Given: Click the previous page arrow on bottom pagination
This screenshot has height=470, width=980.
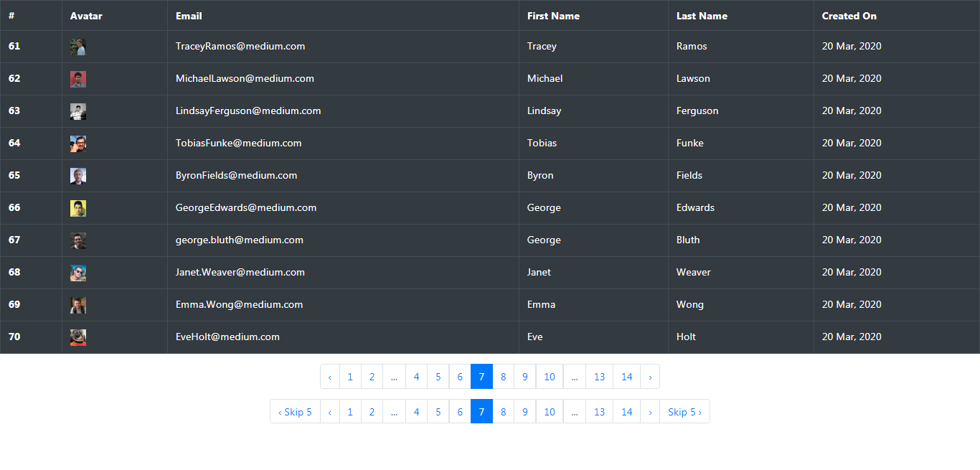Looking at the screenshot, I should coord(329,411).
